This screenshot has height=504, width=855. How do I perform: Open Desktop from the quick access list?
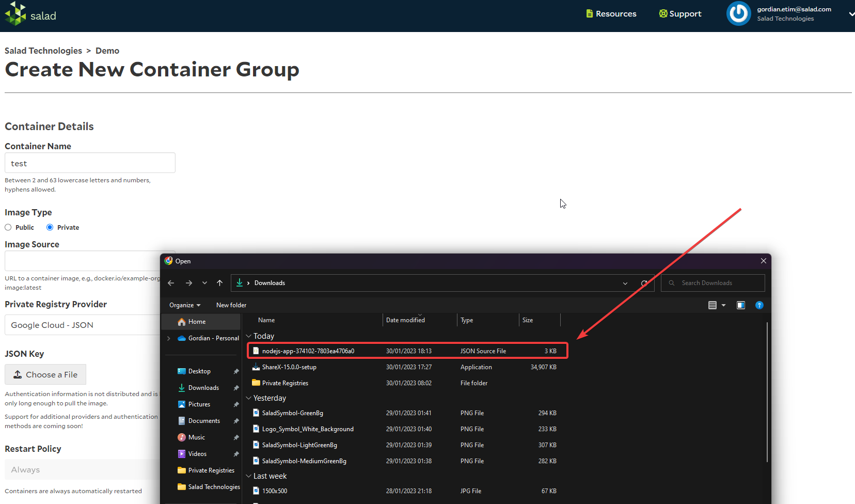pos(194,371)
